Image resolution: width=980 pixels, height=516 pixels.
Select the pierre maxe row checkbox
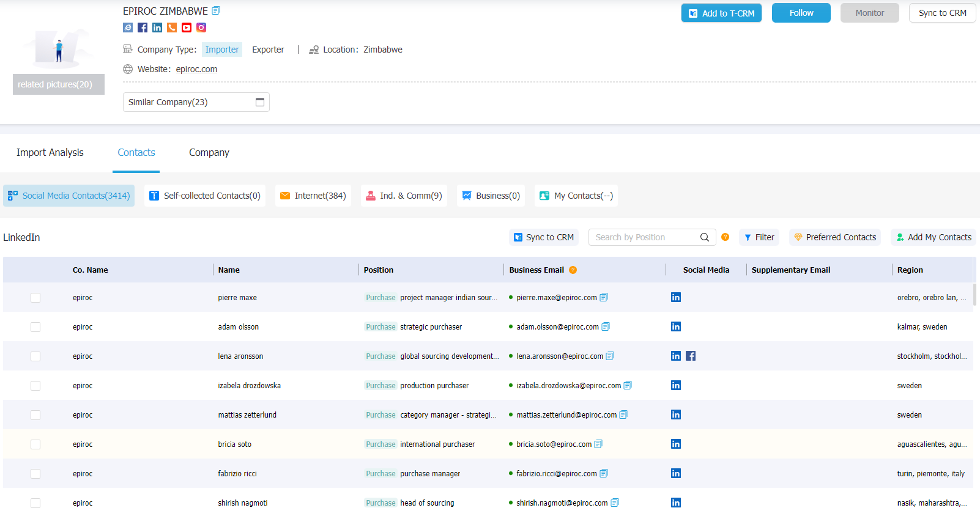(x=35, y=298)
